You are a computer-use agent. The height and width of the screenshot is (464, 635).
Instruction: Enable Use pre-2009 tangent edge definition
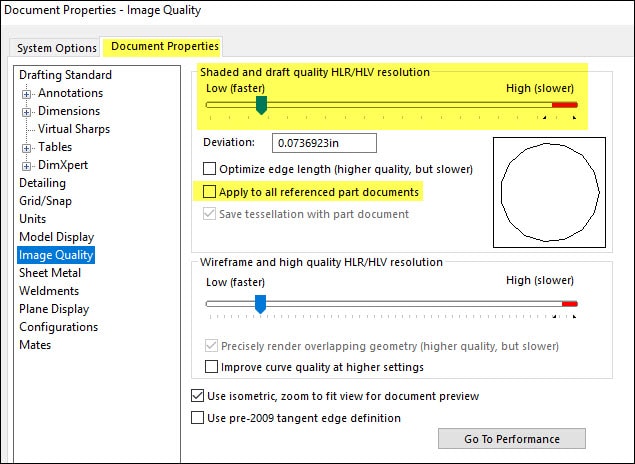click(197, 417)
